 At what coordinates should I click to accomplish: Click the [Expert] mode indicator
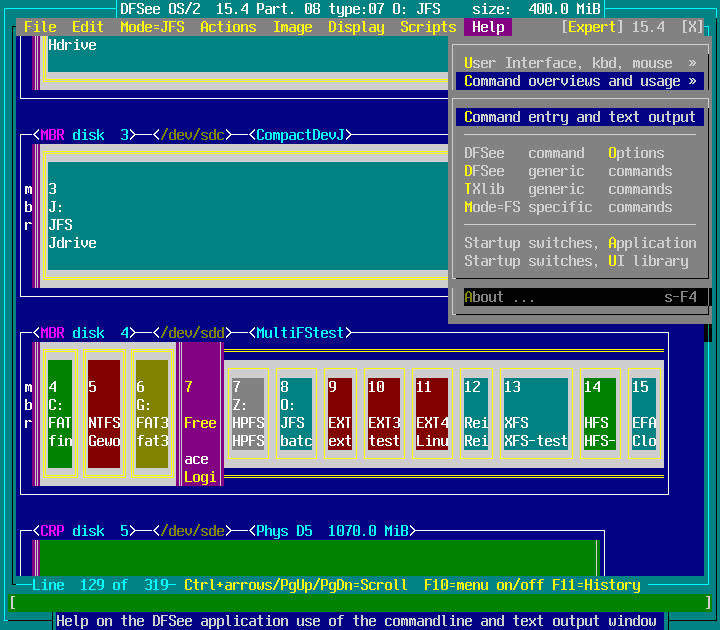click(x=592, y=27)
